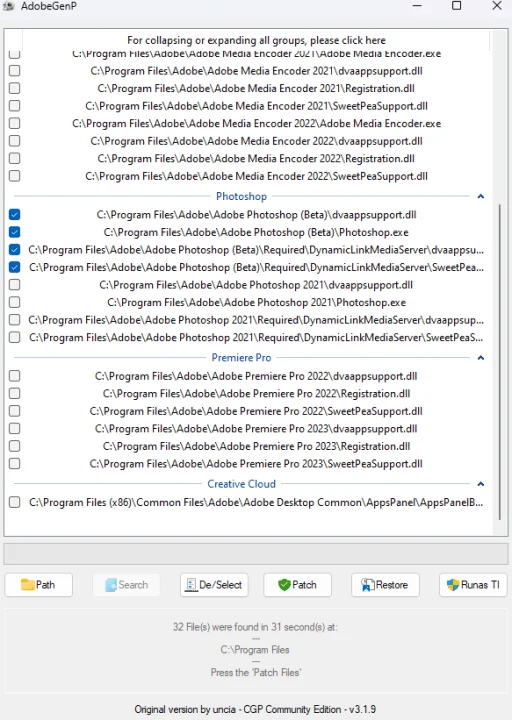Check Photoshop 2021 Photoshop.exe checkbox
Image resolution: width=512 pixels, height=720 pixels.
pos(15,302)
